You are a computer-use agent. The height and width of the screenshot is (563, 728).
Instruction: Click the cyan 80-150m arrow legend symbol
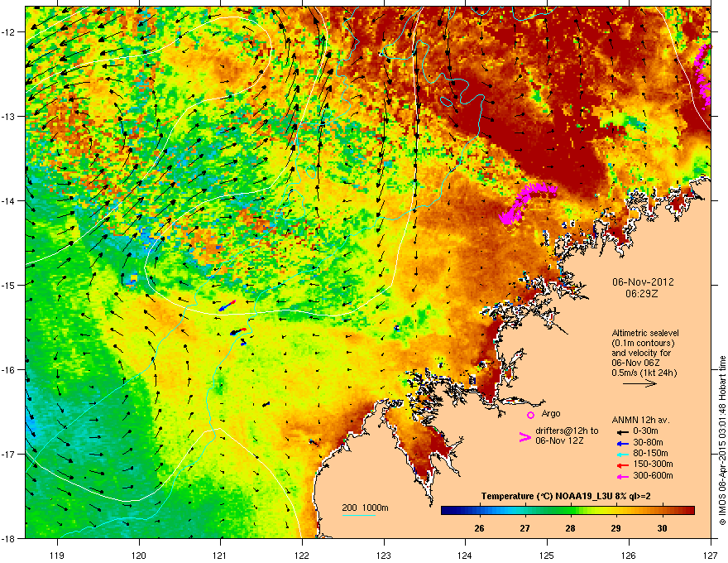pos(623,454)
